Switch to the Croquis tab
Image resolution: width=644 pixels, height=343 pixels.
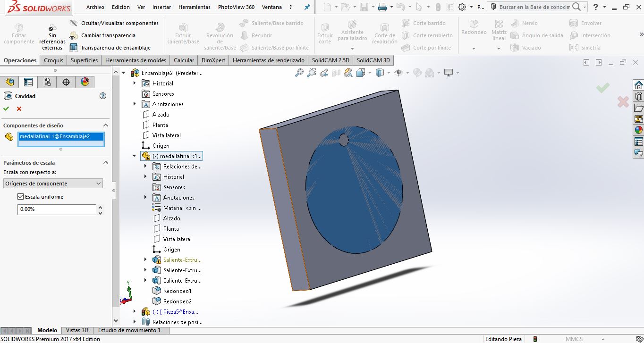pyautogui.click(x=54, y=60)
